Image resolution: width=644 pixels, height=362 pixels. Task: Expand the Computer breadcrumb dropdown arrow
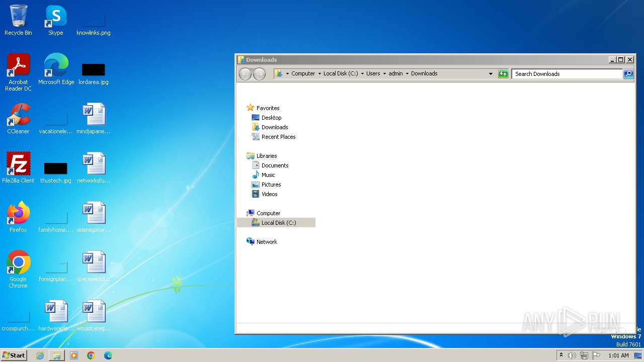coord(319,73)
